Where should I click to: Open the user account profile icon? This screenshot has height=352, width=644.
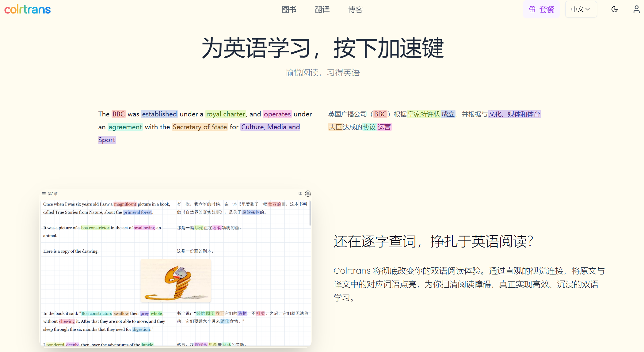[x=636, y=9]
